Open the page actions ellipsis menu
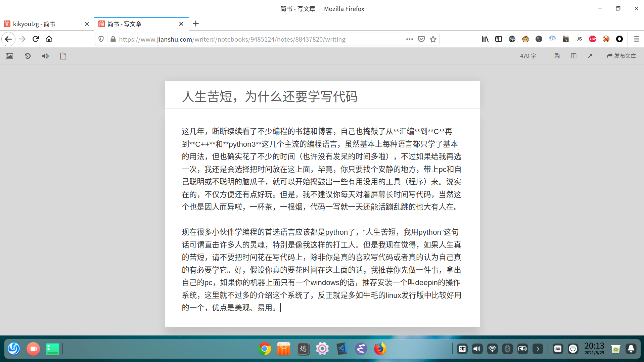644x362 pixels. point(409,39)
